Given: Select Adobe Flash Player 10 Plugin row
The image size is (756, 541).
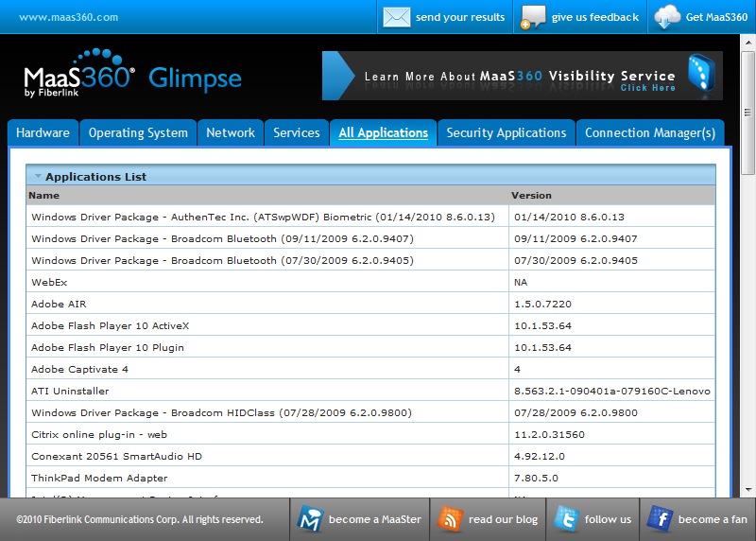Looking at the screenshot, I should coord(370,347).
